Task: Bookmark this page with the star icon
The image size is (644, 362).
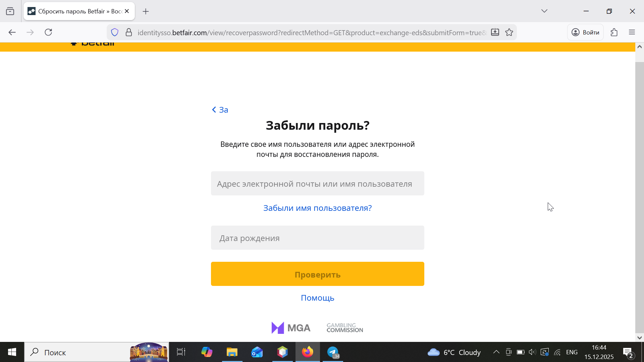Action: click(x=509, y=33)
